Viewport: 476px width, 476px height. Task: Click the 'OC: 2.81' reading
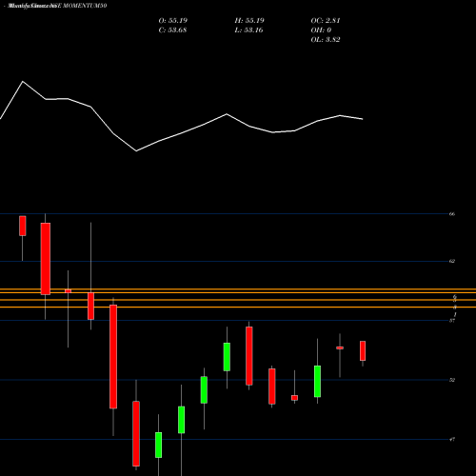[326, 21]
